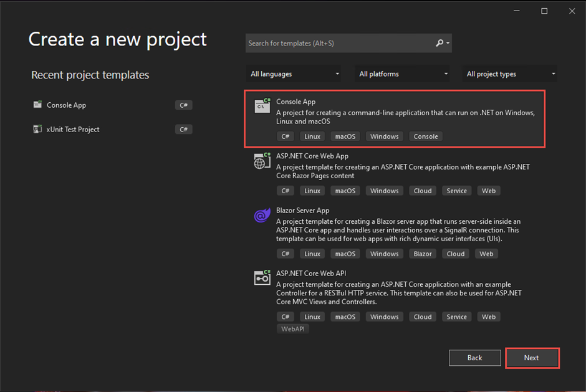Maximize the dialog window
Image resolution: width=586 pixels, height=392 pixels.
tap(544, 11)
